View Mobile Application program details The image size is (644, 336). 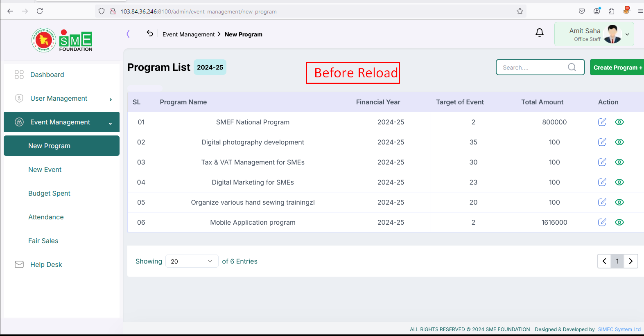(x=619, y=222)
